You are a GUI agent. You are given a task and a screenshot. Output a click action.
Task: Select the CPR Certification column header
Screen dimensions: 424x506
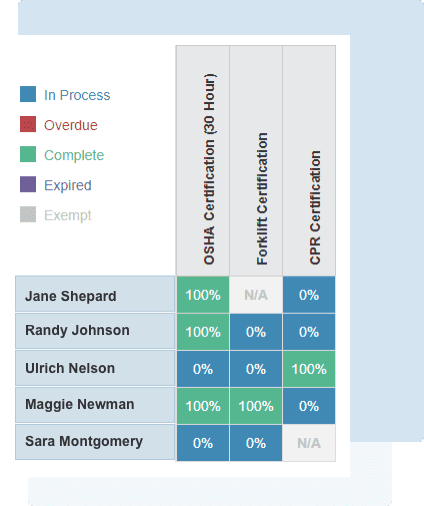pos(309,161)
